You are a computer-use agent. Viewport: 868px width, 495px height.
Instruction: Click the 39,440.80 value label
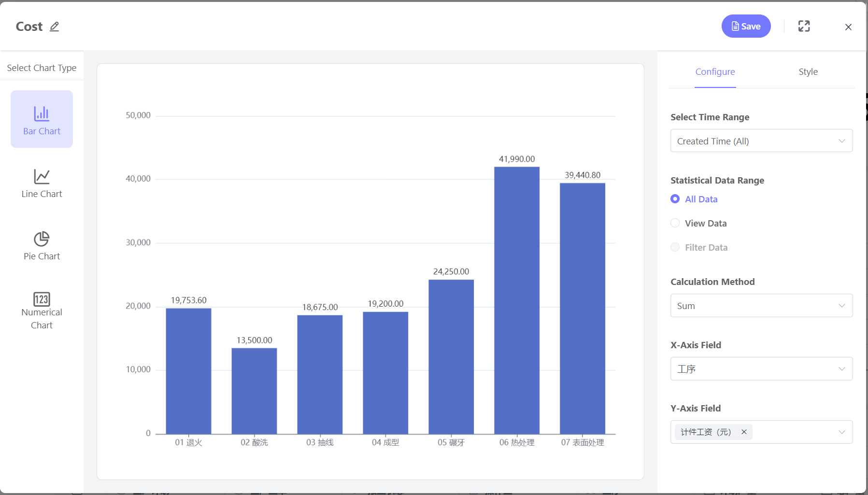583,175
